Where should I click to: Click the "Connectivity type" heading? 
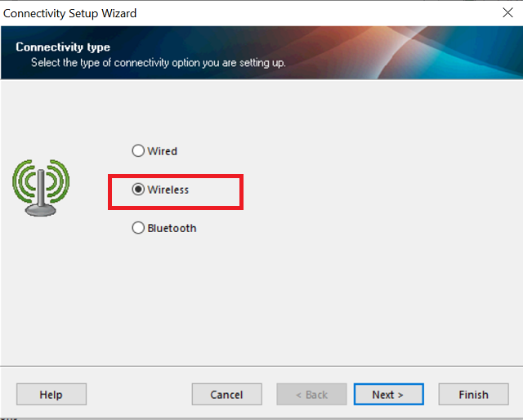pos(63,47)
